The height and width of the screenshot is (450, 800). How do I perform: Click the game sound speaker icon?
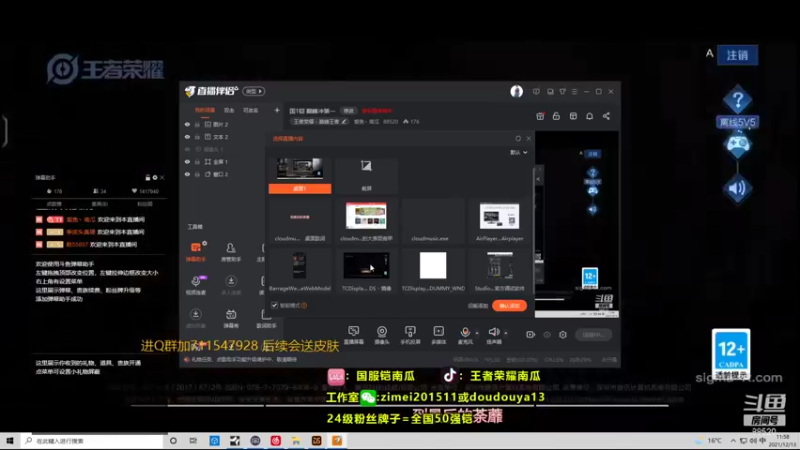pos(738,189)
